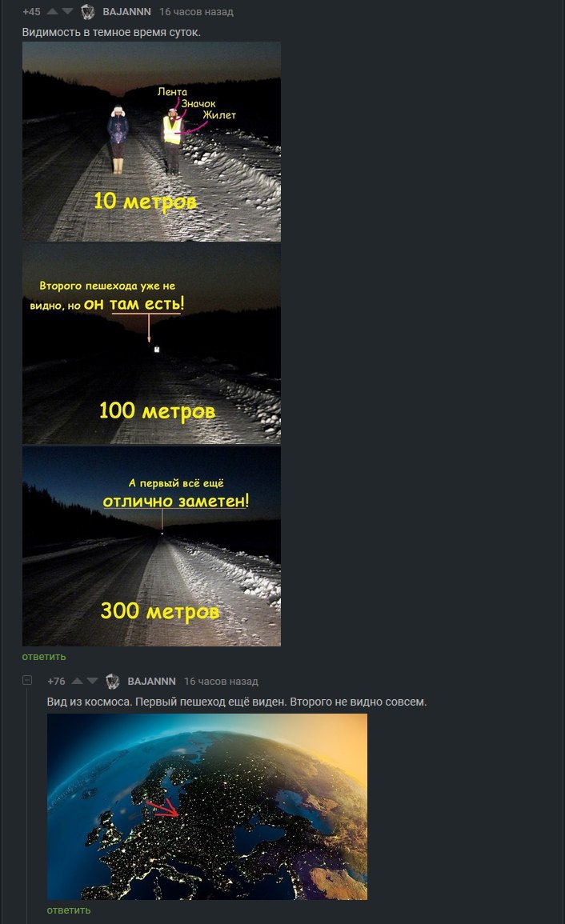
Task: Select the +45 rating counter
Action: point(31,12)
